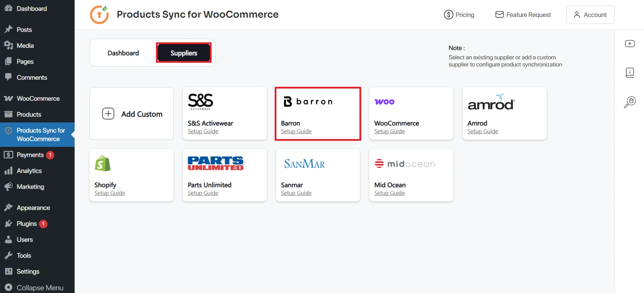
Task: Open the video tutorial play icon
Action: coord(630,43)
